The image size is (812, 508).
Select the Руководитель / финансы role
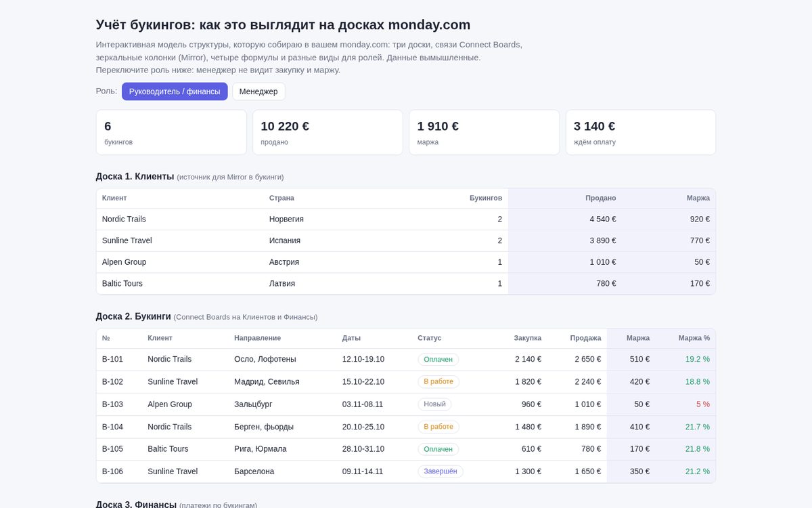click(x=175, y=91)
